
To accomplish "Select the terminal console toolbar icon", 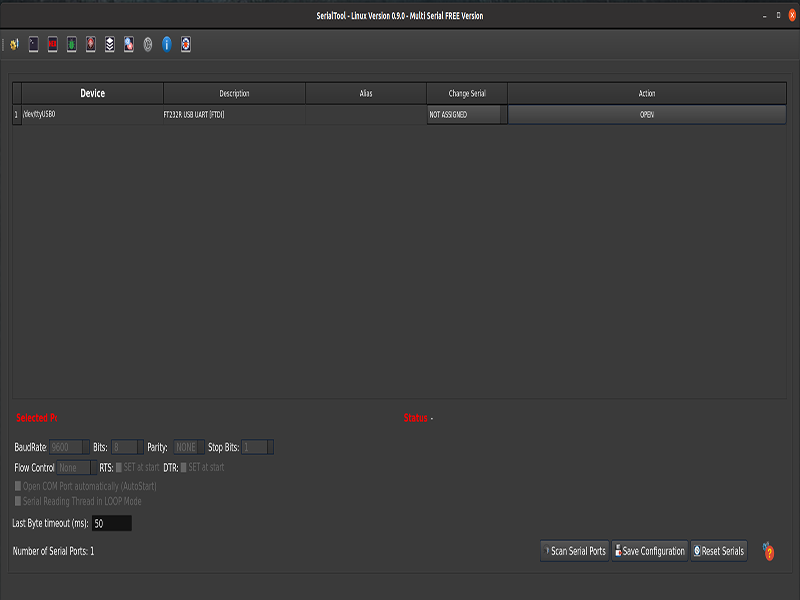I will click(34, 44).
